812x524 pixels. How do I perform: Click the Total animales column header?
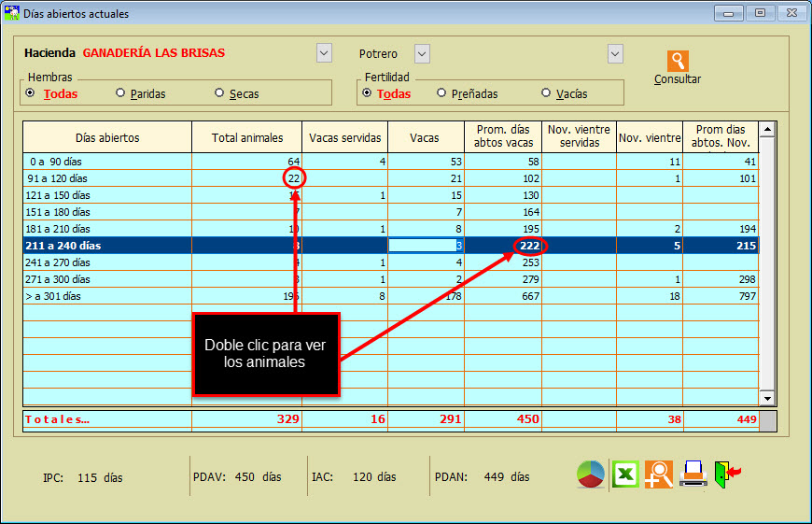tap(247, 137)
